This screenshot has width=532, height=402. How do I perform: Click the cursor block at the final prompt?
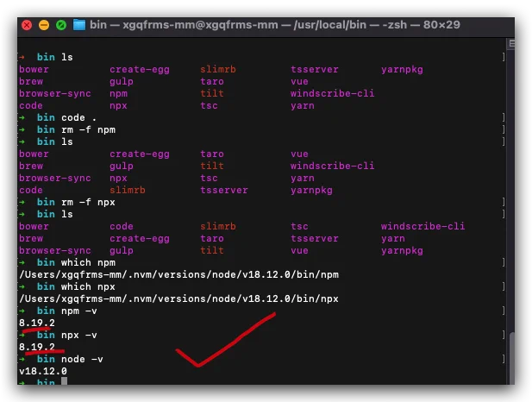point(64,381)
